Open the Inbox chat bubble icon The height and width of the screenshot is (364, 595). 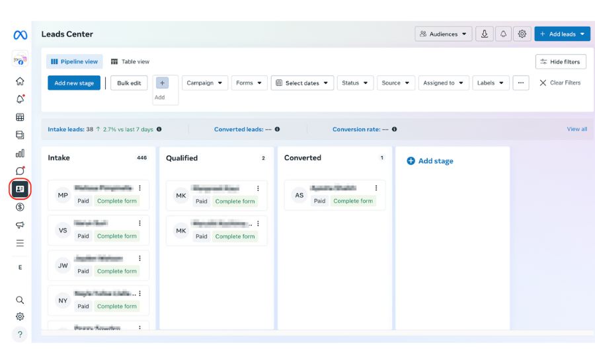(20, 171)
